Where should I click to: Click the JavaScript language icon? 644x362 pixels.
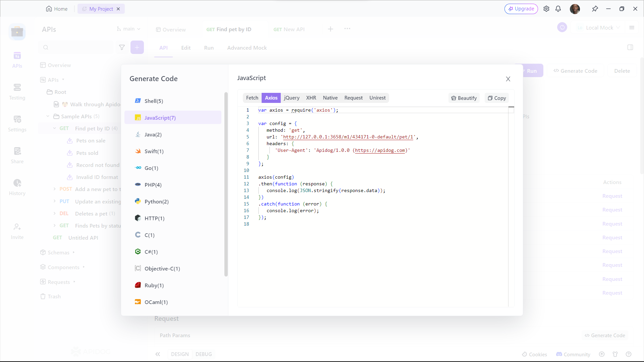pyautogui.click(x=138, y=118)
